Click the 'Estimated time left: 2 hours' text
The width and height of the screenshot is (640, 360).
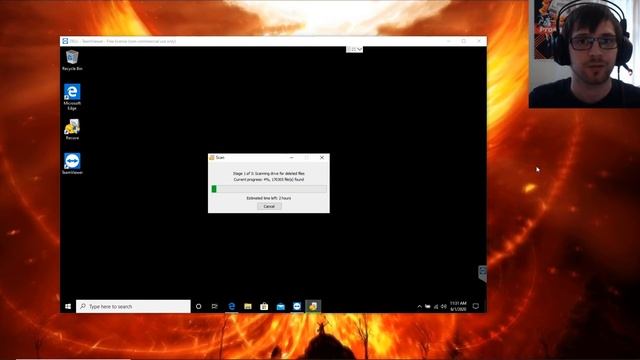pos(269,198)
